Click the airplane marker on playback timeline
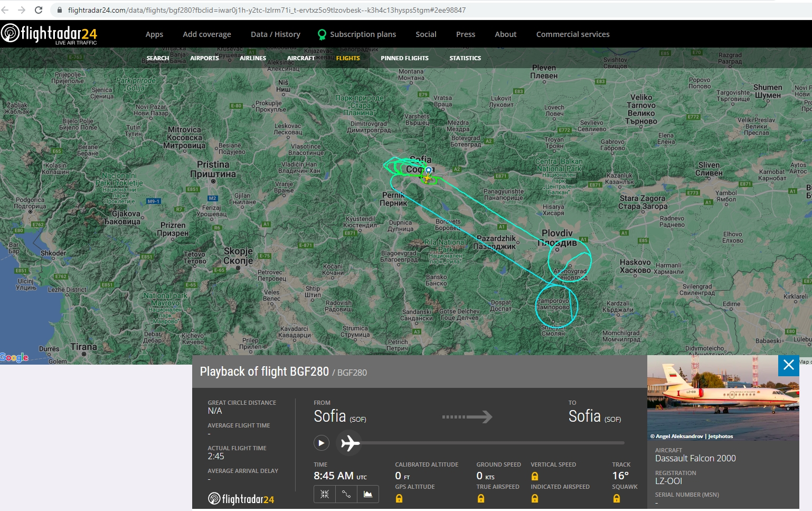This screenshot has width=812, height=511. coord(350,443)
